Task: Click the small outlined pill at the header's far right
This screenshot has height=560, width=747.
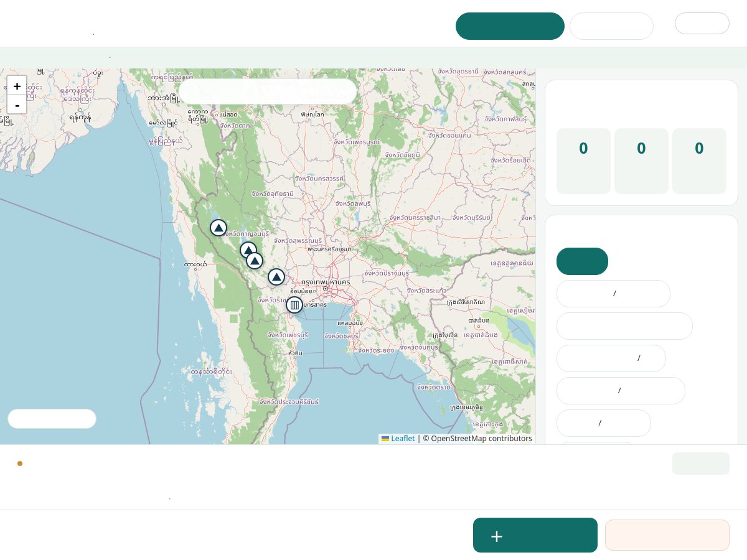Action: (x=702, y=23)
